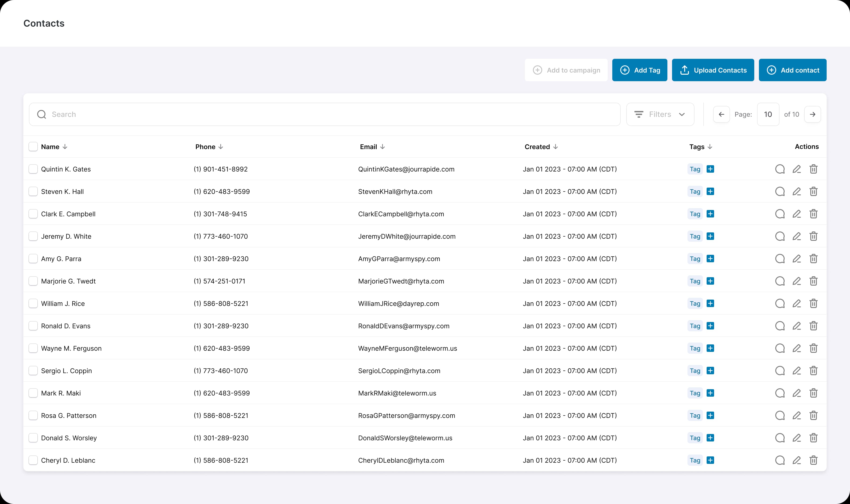
Task: Edit Amy G. Parra's contact
Action: (x=797, y=259)
